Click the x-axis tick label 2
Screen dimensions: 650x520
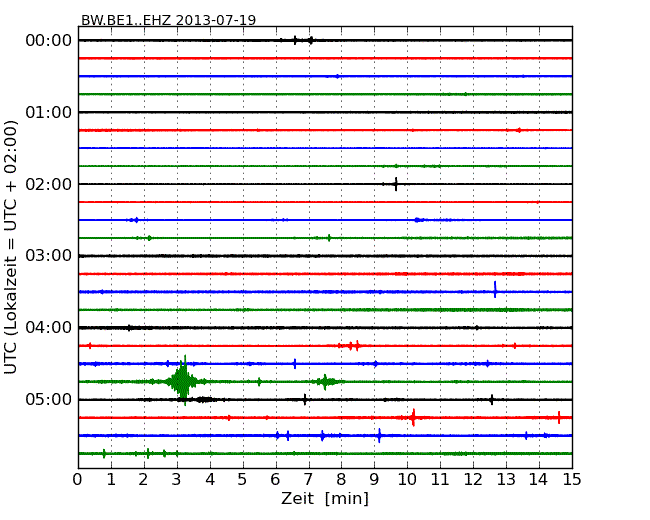(x=143, y=480)
